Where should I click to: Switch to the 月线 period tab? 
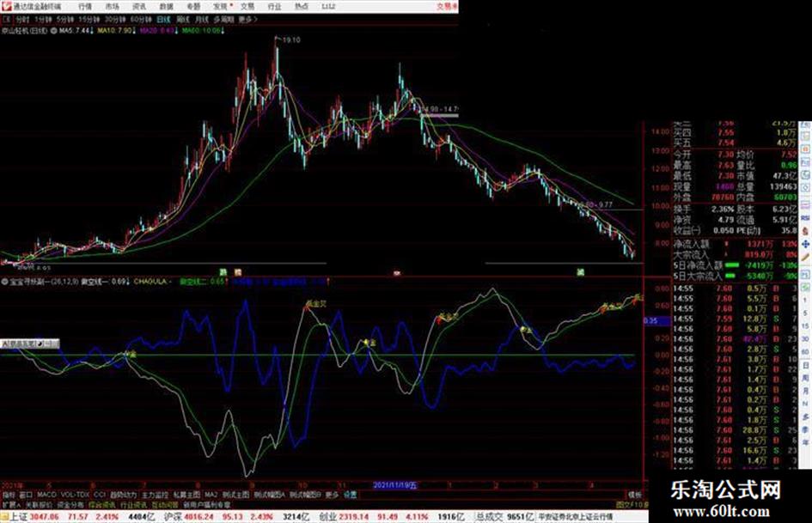(201, 19)
